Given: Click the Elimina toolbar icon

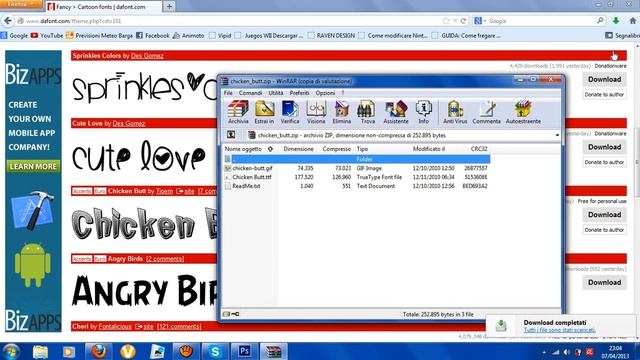Looking at the screenshot, I should coord(342,112).
